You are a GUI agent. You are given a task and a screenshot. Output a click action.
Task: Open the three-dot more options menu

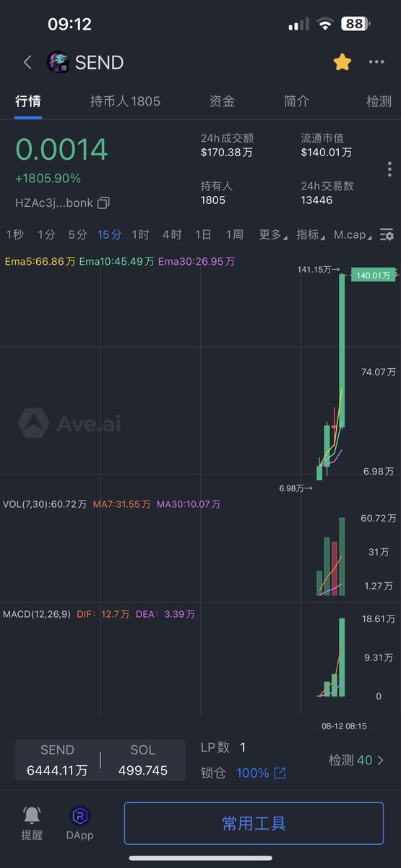click(x=376, y=62)
